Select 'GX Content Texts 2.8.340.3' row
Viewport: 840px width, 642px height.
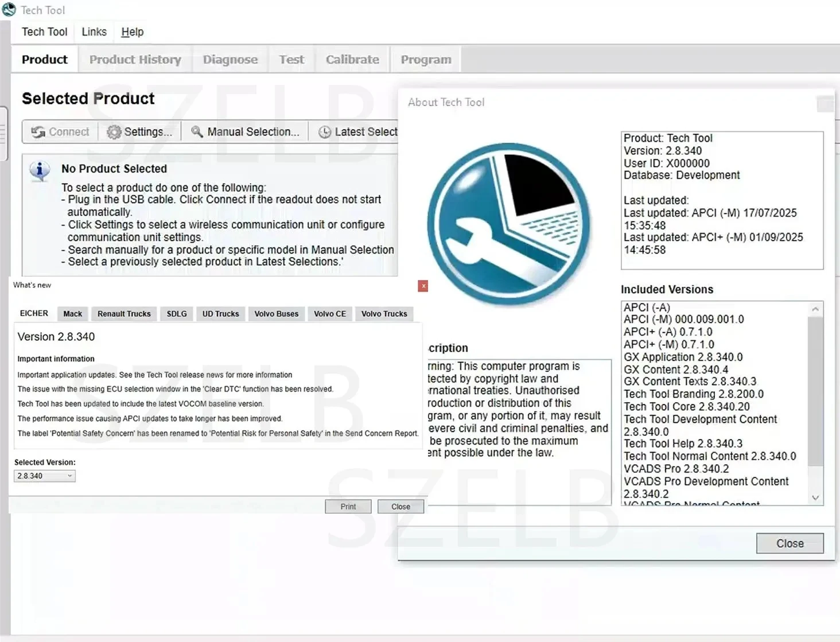pyautogui.click(x=690, y=382)
